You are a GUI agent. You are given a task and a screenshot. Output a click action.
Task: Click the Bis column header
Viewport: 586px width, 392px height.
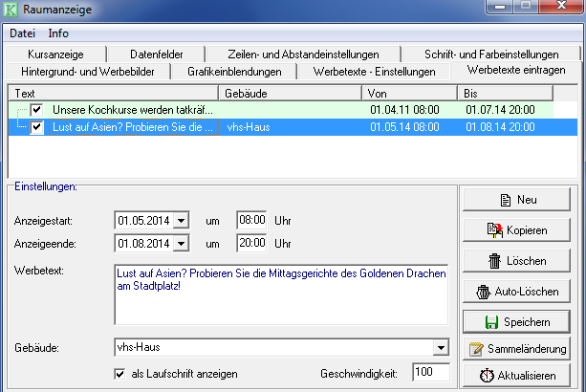click(506, 93)
